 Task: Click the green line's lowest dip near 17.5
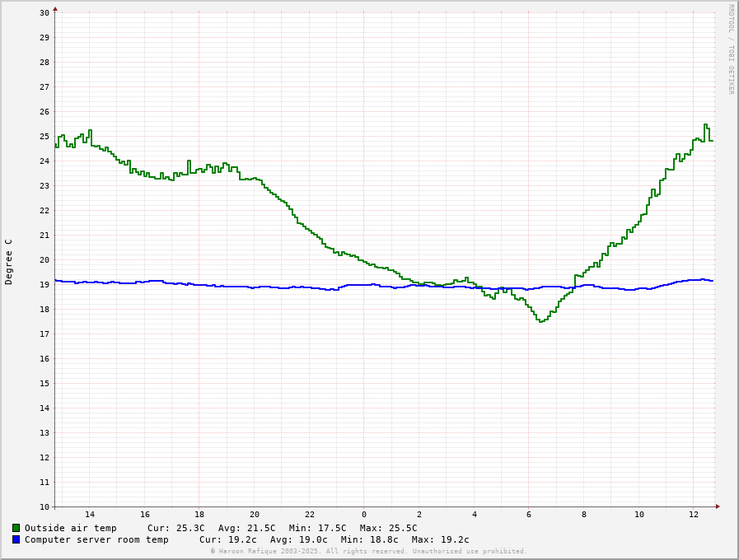[540, 321]
